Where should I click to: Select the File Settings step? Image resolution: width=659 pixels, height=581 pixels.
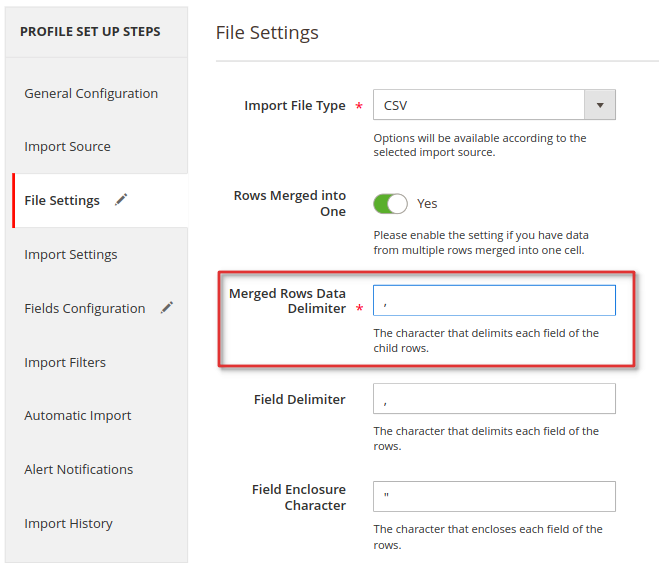(x=62, y=201)
